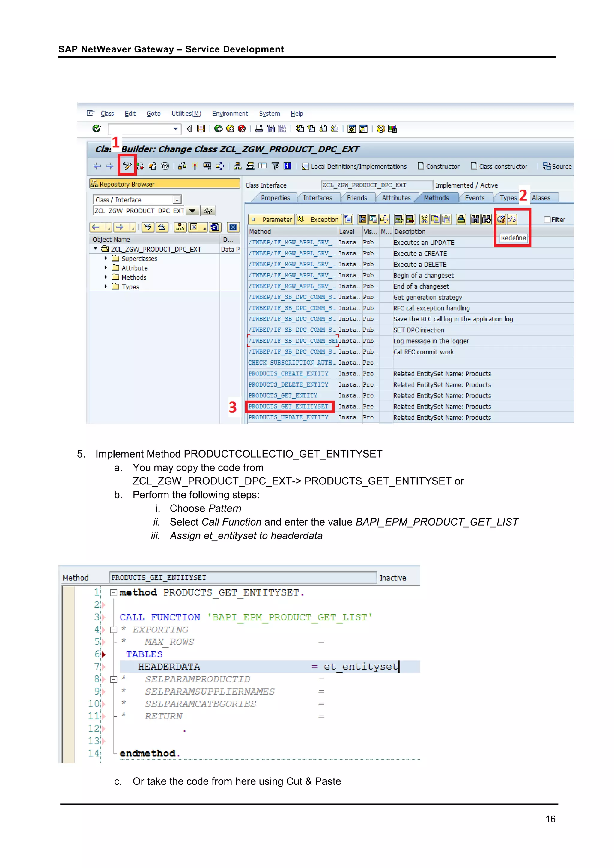Open dropdown arrow beside ZCL_ZGW_PRODUCT_DPC_EXT field
This screenshot has width=614, height=868.
click(x=192, y=211)
